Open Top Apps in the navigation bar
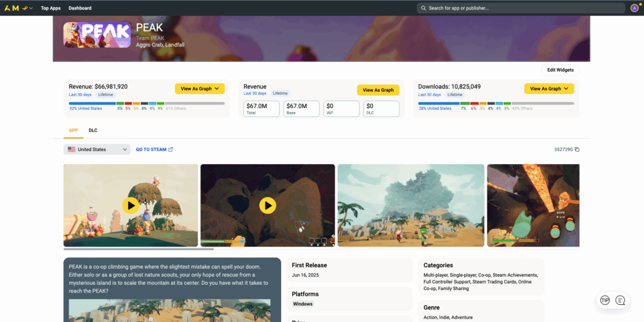This screenshot has width=644, height=322. [x=50, y=8]
